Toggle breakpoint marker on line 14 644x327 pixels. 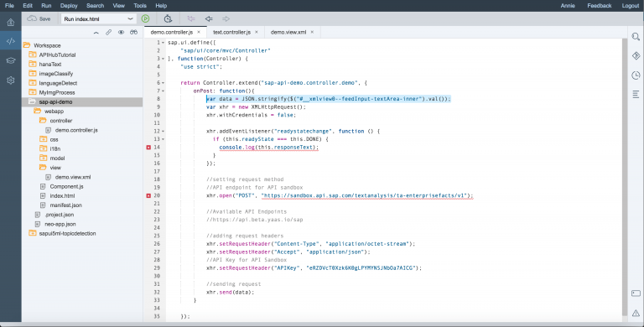pyautogui.click(x=148, y=147)
